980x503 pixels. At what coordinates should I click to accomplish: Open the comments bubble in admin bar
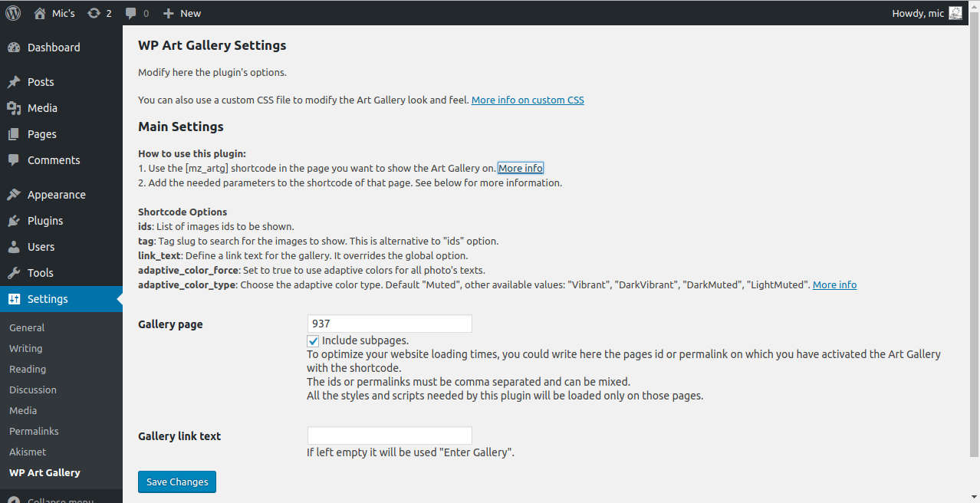[131, 13]
